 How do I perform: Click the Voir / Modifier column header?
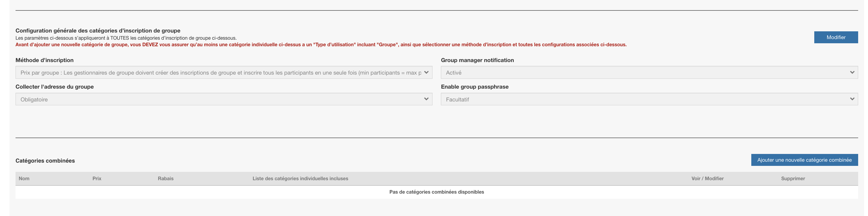[x=707, y=179]
